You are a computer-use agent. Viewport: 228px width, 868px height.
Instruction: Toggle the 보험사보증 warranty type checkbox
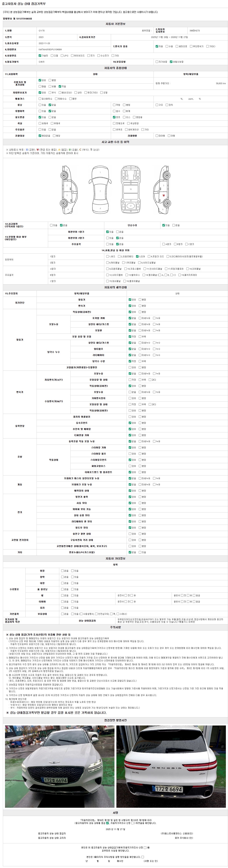pos(171,62)
